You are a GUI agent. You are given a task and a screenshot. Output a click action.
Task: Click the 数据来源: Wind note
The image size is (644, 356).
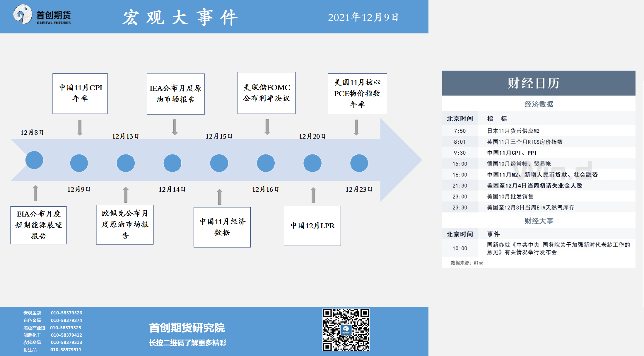(x=467, y=263)
